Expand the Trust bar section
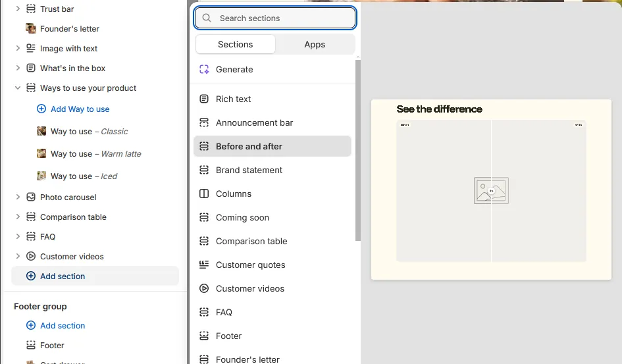The height and width of the screenshot is (364, 622). (18, 9)
